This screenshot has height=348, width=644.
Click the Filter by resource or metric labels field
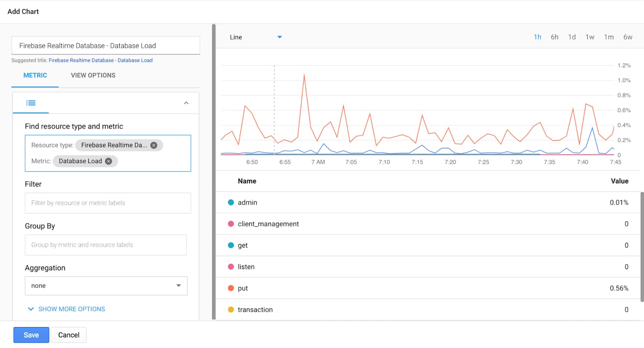coord(108,203)
